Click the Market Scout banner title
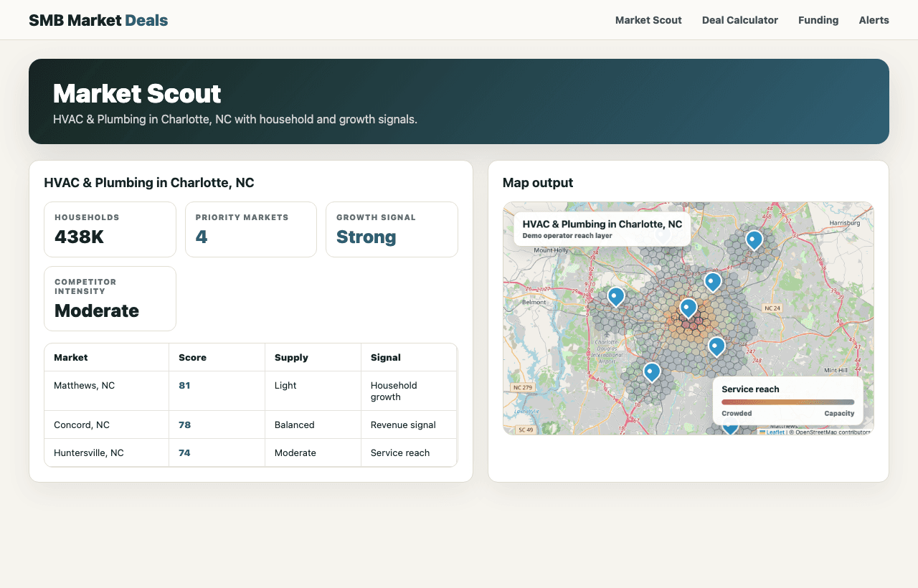Screen dimensions: 918x588 137,94
